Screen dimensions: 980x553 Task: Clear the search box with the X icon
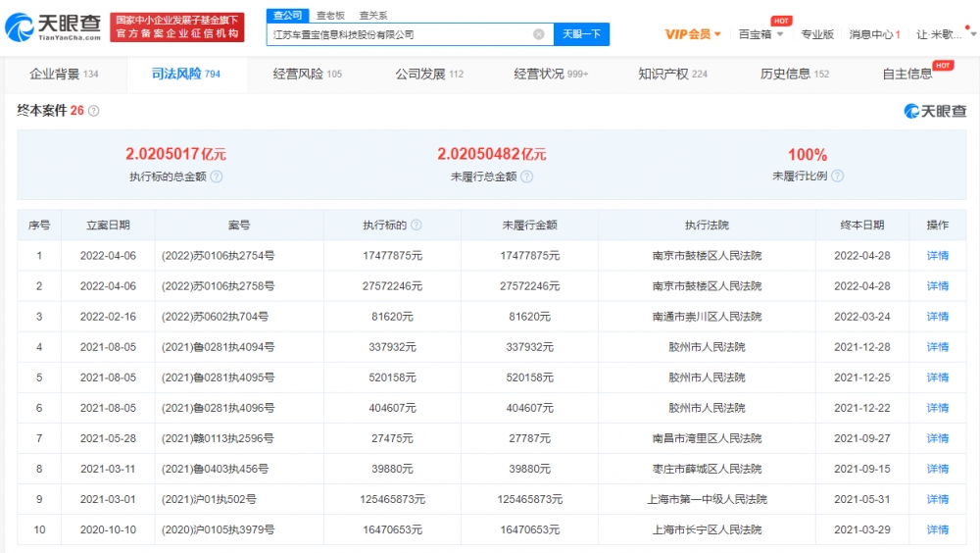click(x=538, y=34)
